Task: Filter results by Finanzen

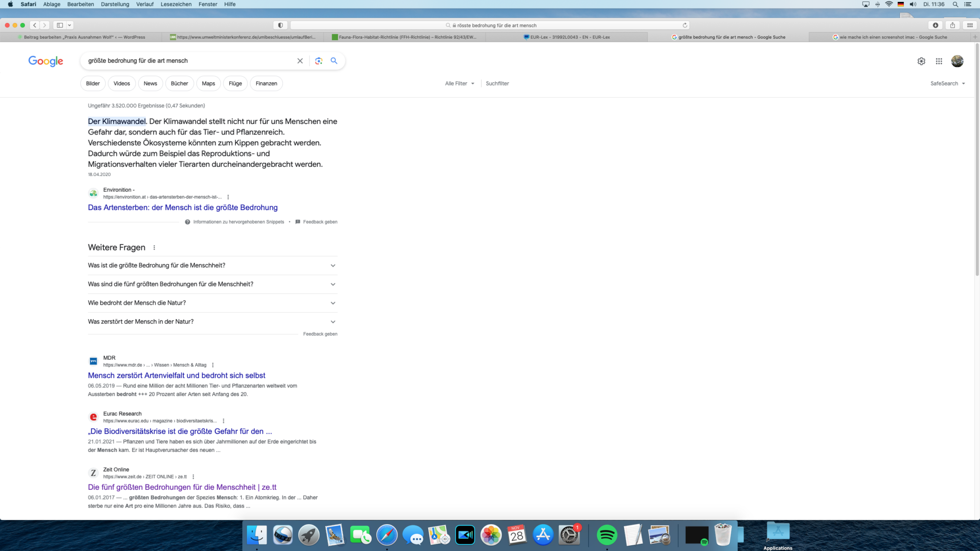Action: tap(266, 83)
